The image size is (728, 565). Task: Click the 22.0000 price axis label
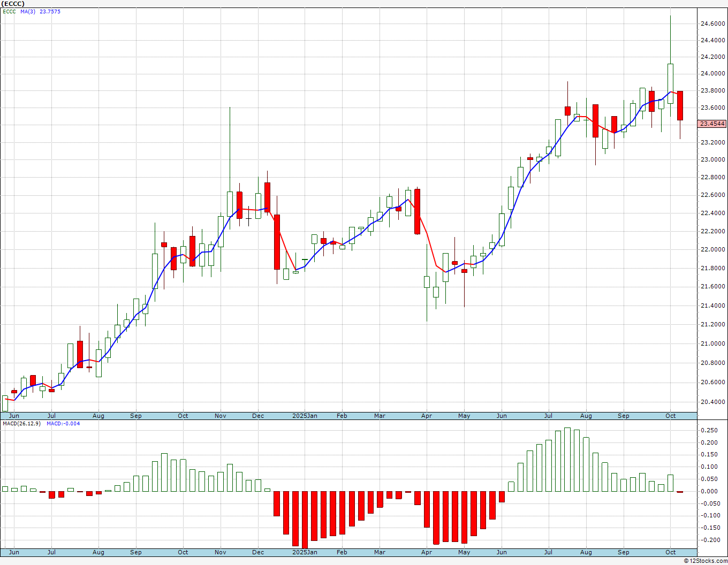point(712,249)
